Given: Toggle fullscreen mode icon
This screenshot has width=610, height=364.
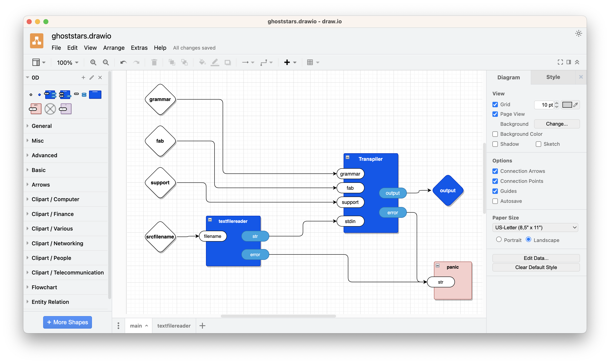Looking at the screenshot, I should tap(560, 62).
